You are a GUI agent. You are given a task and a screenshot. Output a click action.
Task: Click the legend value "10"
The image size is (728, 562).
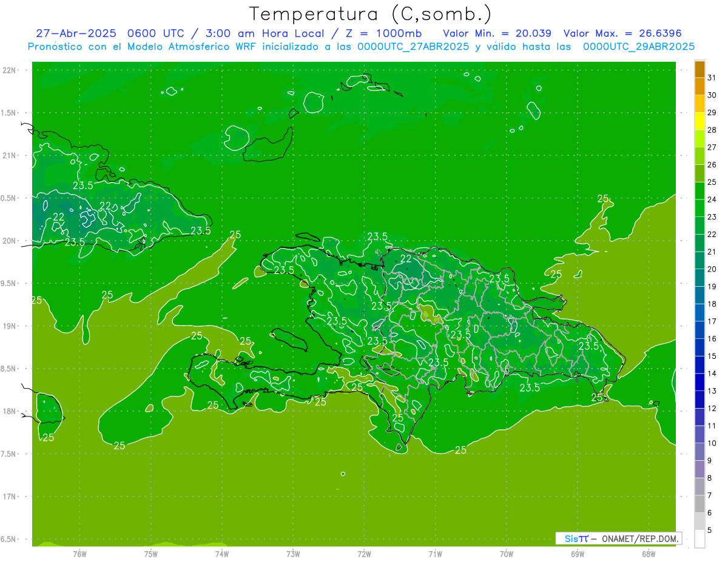coord(712,443)
